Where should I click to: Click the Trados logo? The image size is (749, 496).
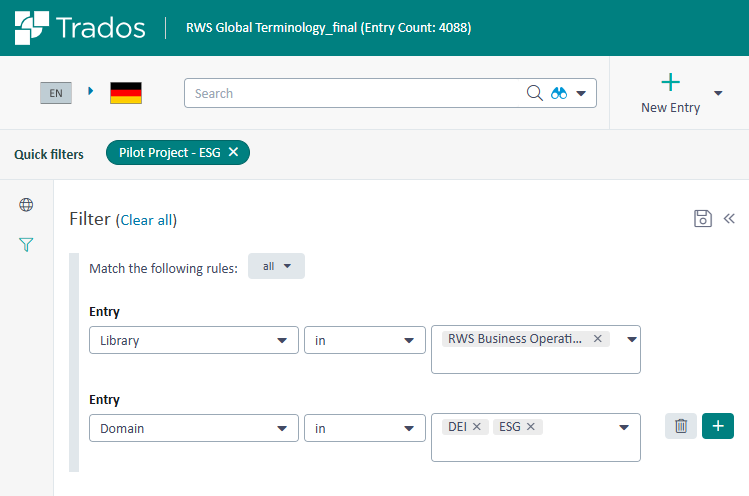point(80,27)
